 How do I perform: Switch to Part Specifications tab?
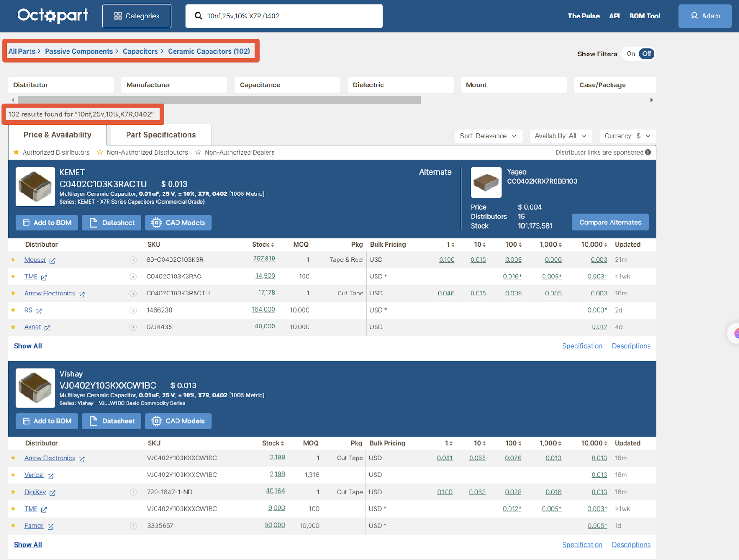coord(161,135)
